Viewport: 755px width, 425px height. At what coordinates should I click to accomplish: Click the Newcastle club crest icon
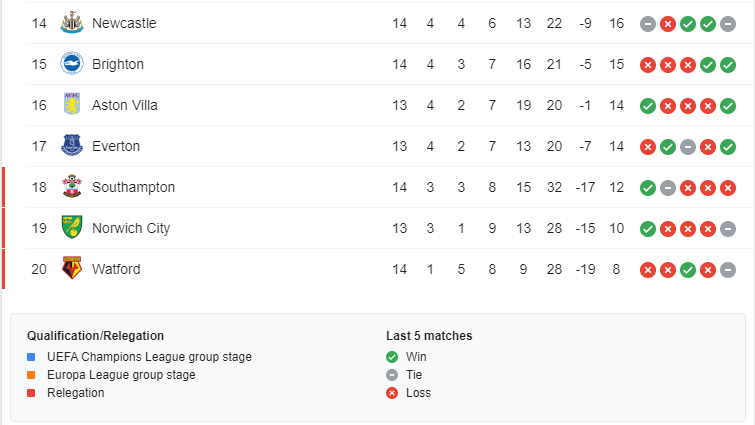[71, 23]
